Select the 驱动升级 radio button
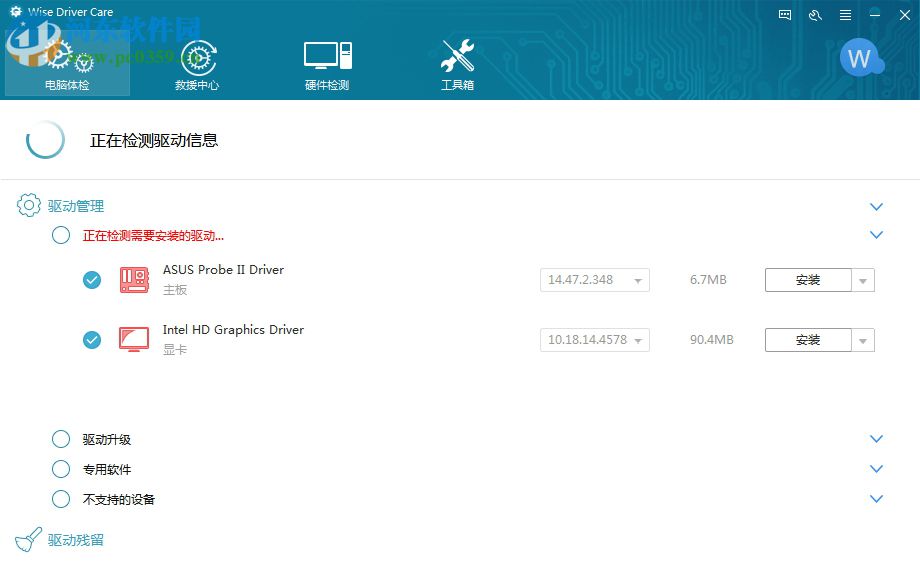The height and width of the screenshot is (580, 920). [60, 439]
